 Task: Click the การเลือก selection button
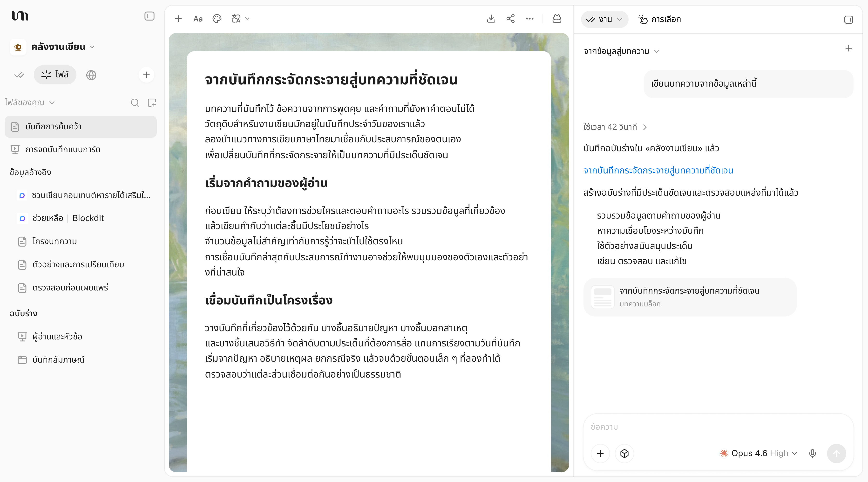(x=660, y=19)
